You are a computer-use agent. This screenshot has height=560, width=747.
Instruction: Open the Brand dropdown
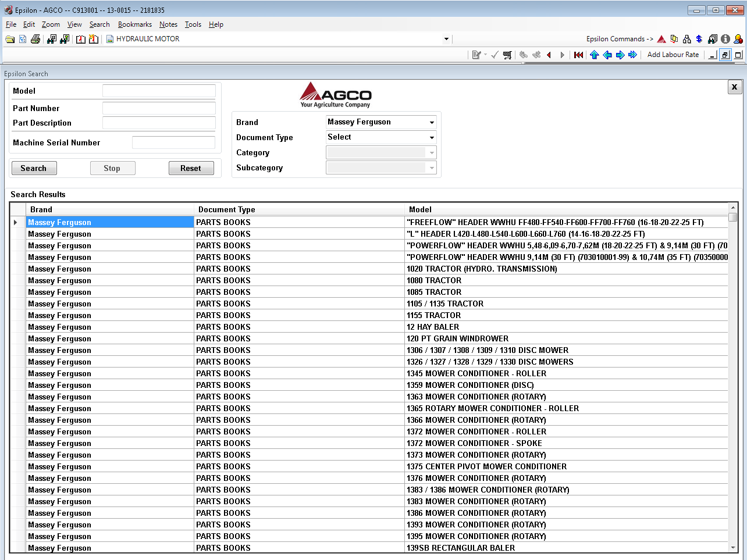pos(432,122)
